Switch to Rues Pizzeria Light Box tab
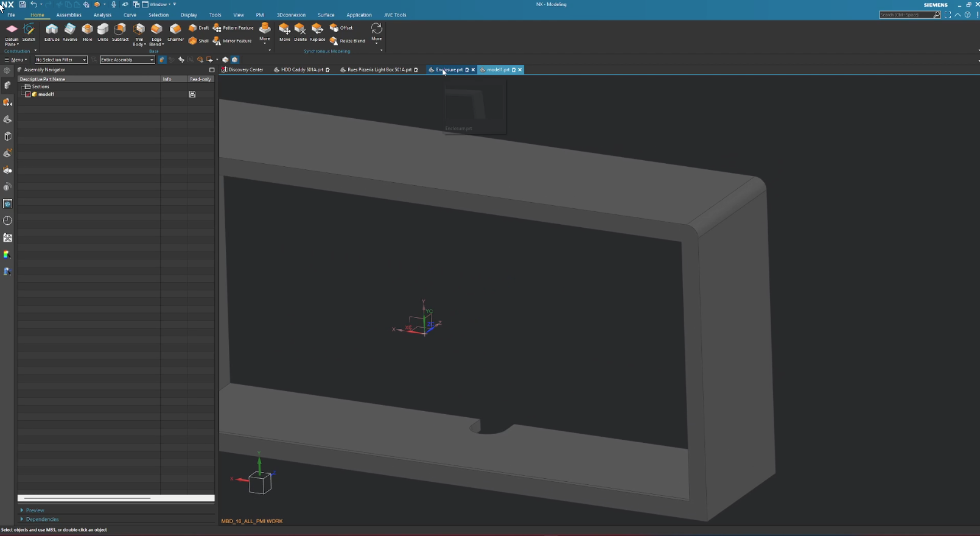 379,70
